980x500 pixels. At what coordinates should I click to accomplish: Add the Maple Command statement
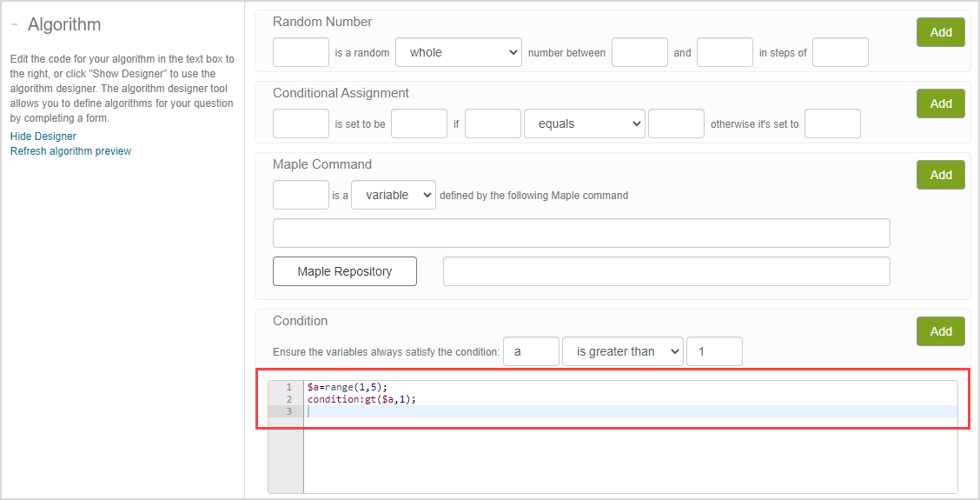(941, 175)
